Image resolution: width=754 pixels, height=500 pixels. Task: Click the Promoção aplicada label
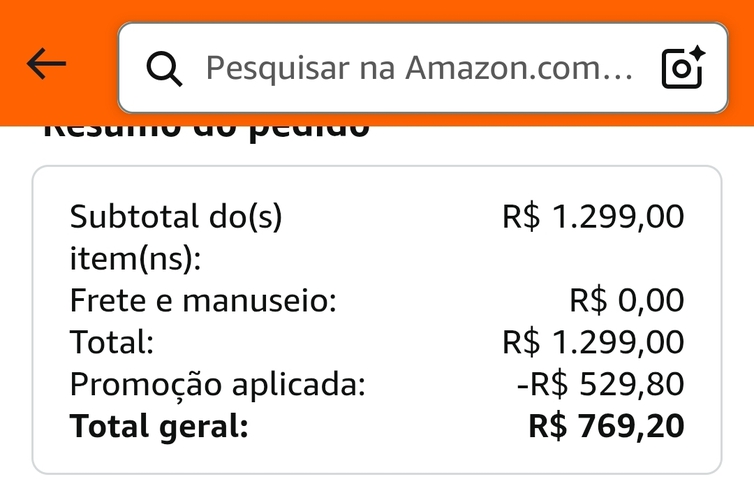[x=218, y=384]
